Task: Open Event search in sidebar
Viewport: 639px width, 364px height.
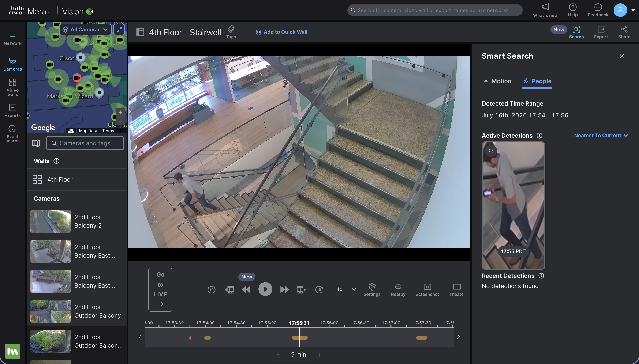Action: (12, 134)
